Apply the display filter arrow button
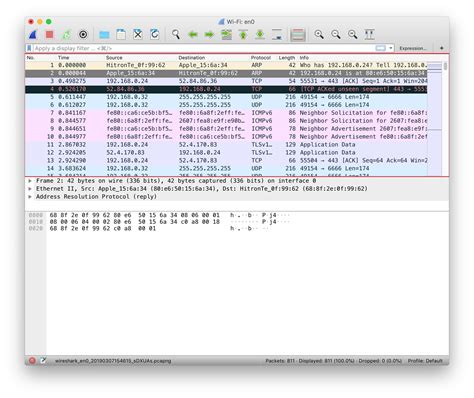Viewport: 474px width, 398px height. tap(380, 48)
